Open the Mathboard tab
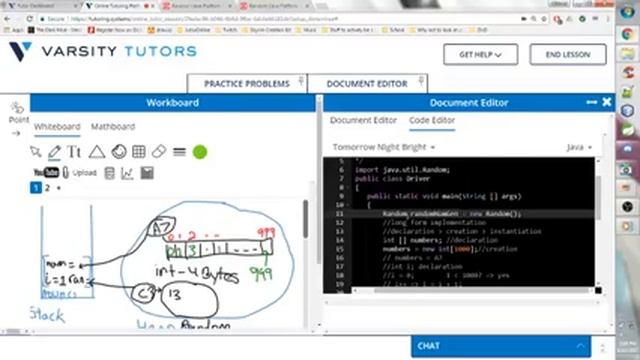The height and width of the screenshot is (360, 640). pyautogui.click(x=113, y=127)
